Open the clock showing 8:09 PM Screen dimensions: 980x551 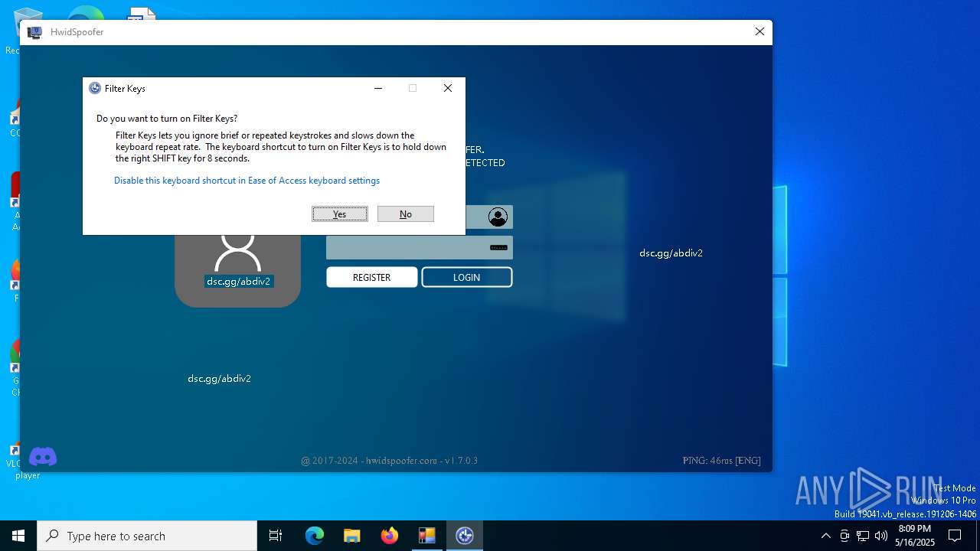tap(915, 536)
